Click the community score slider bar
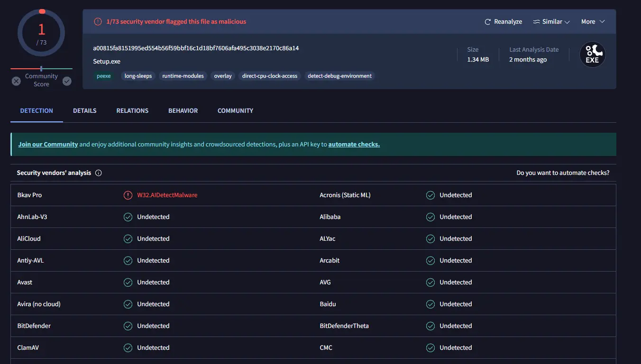 click(x=41, y=69)
